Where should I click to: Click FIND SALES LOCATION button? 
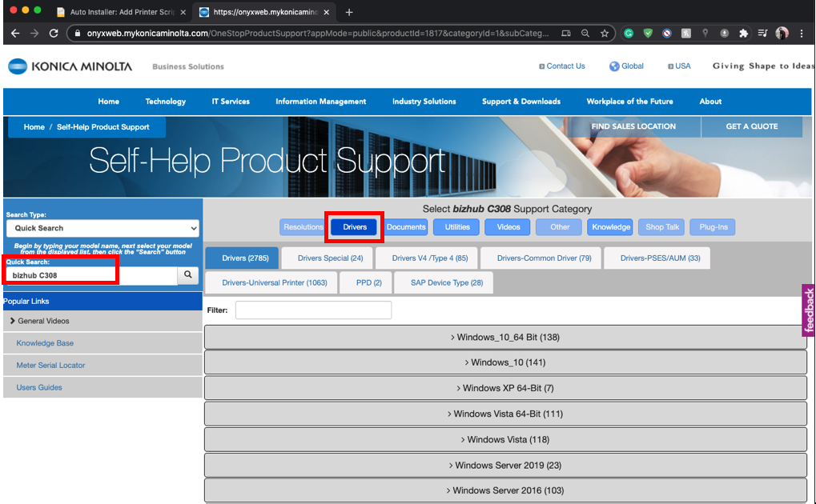pyautogui.click(x=633, y=126)
